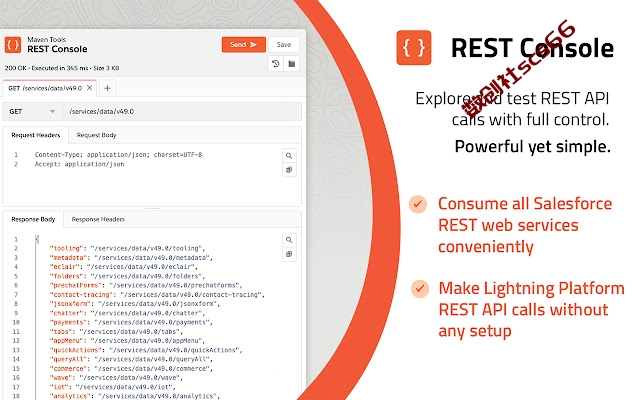This screenshot has height=400, width=640.
Task: Click the "metadata" response line
Action: coord(131,258)
